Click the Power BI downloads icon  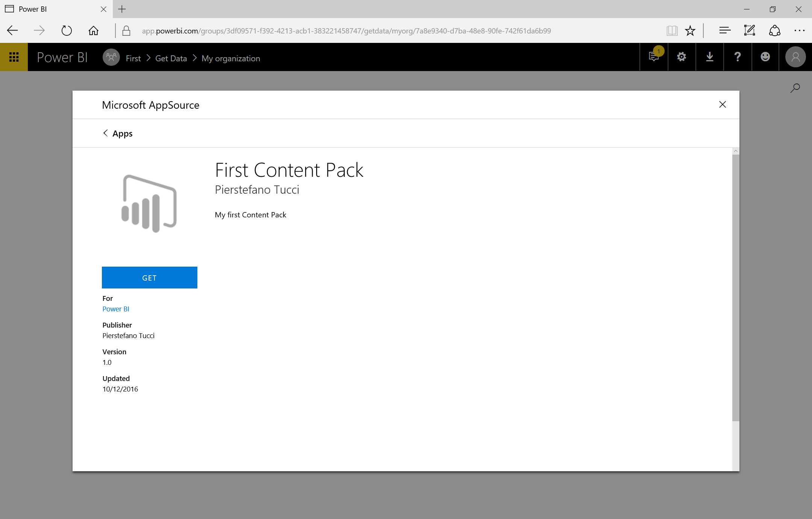click(710, 57)
